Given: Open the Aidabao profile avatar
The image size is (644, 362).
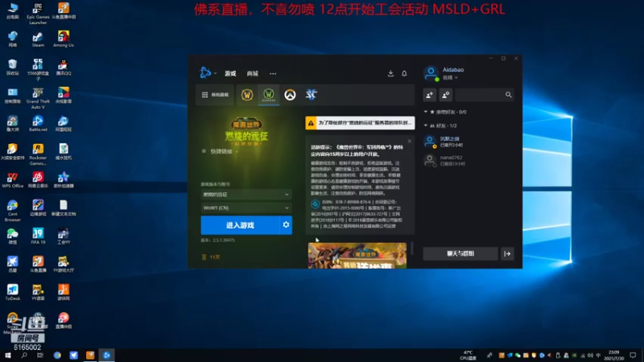Looking at the screenshot, I should pyautogui.click(x=431, y=73).
